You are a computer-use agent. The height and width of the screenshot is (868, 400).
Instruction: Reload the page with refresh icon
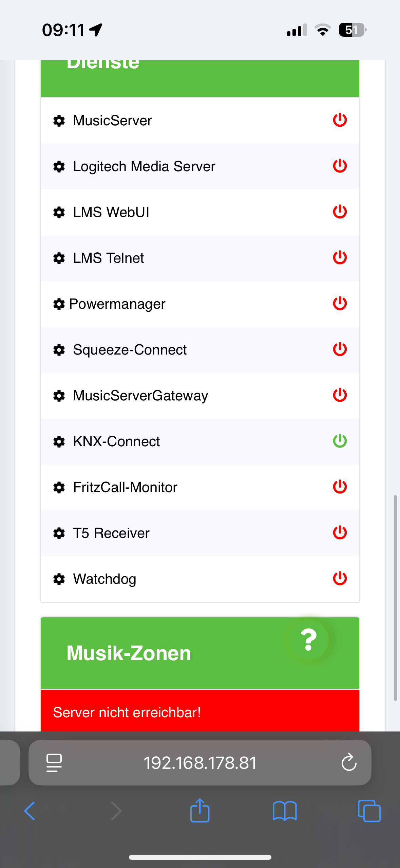[x=349, y=763]
